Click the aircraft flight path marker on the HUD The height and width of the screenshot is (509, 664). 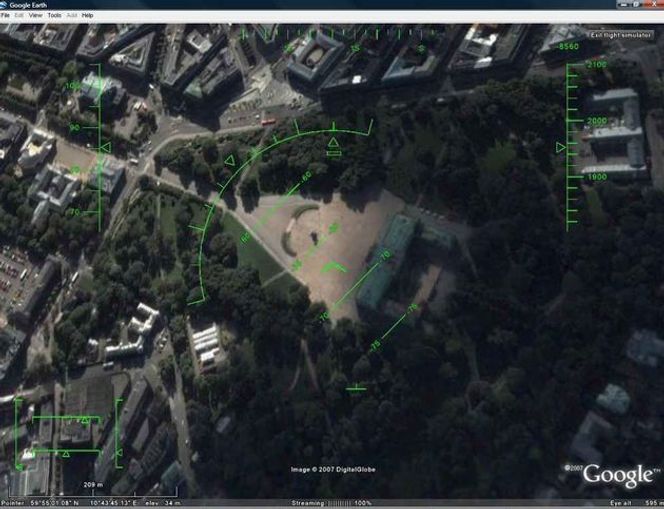[x=334, y=267]
